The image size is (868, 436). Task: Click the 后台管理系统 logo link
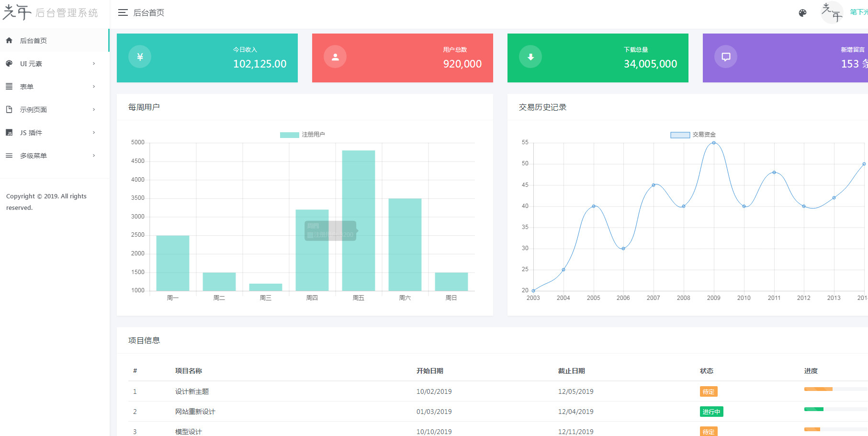[50, 13]
